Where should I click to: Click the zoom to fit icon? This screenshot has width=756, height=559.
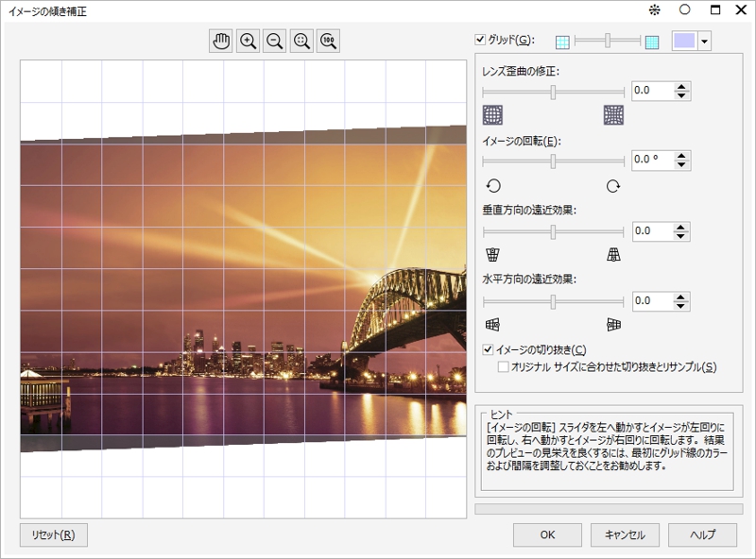pyautogui.click(x=301, y=42)
